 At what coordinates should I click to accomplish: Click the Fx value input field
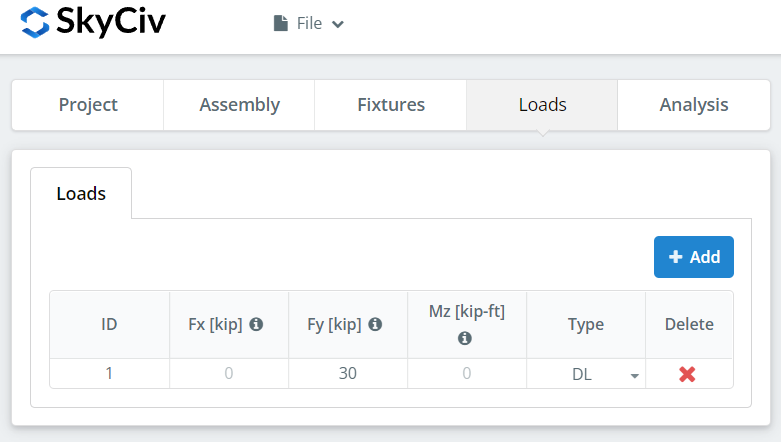pos(229,374)
